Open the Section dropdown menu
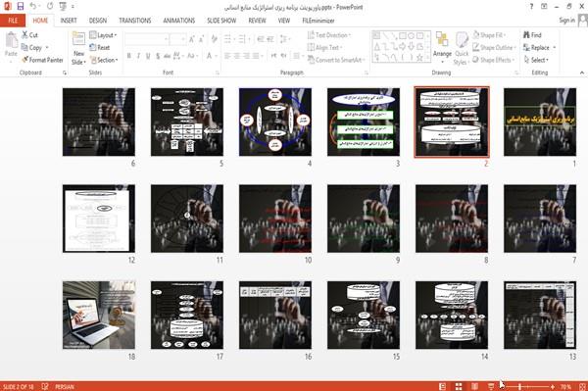 104,60
